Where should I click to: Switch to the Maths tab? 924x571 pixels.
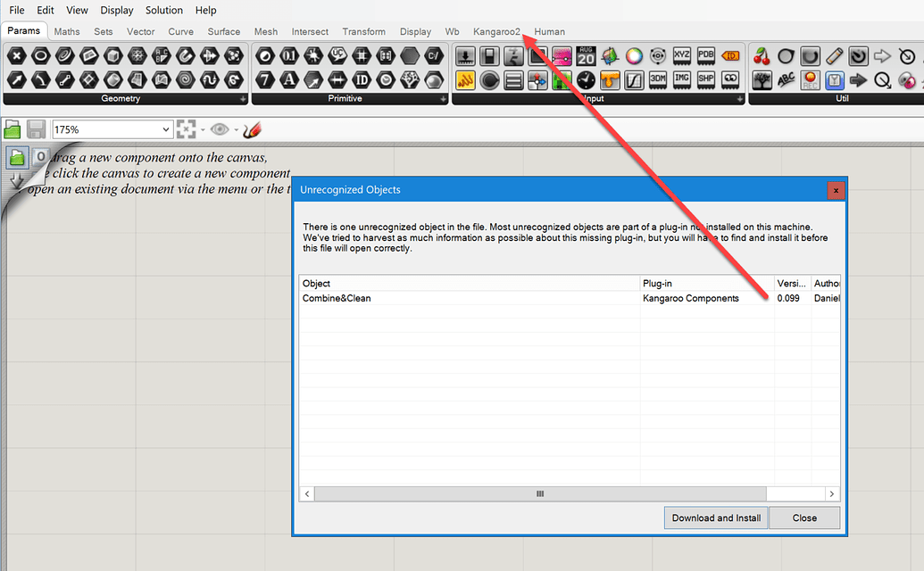(67, 32)
